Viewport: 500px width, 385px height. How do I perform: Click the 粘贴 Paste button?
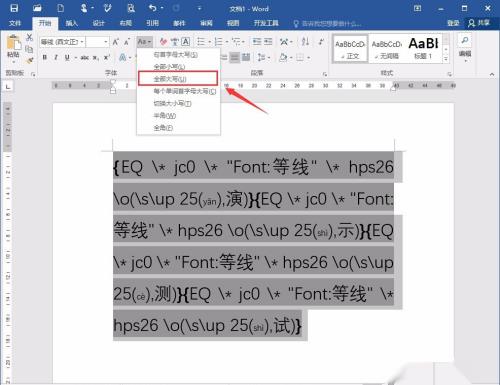pyautogui.click(x=14, y=48)
